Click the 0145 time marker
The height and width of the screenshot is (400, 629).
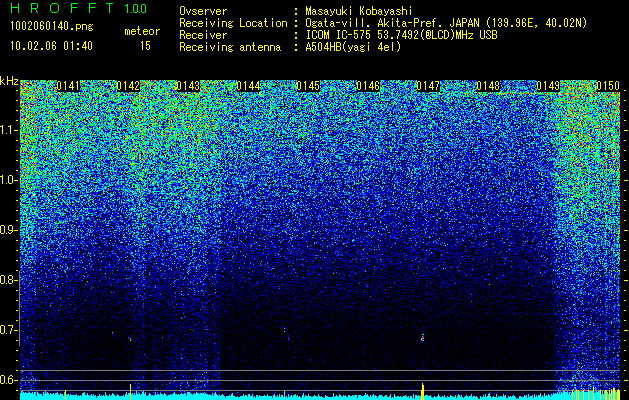point(308,86)
